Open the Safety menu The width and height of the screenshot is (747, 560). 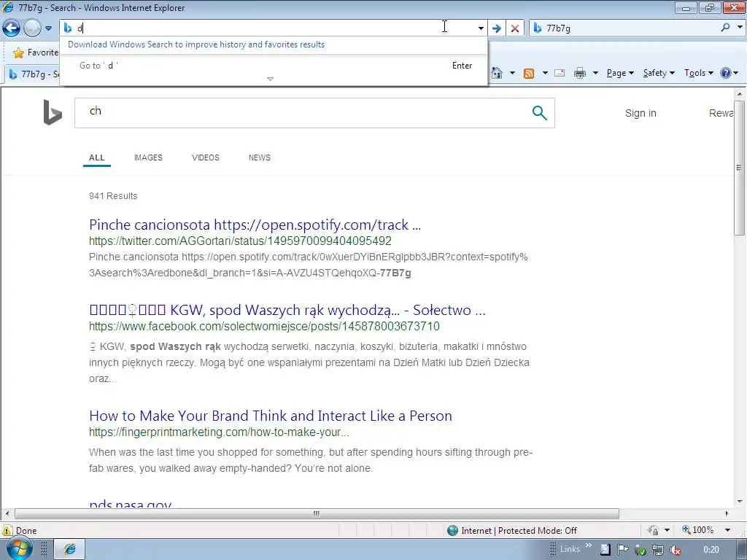tap(659, 73)
